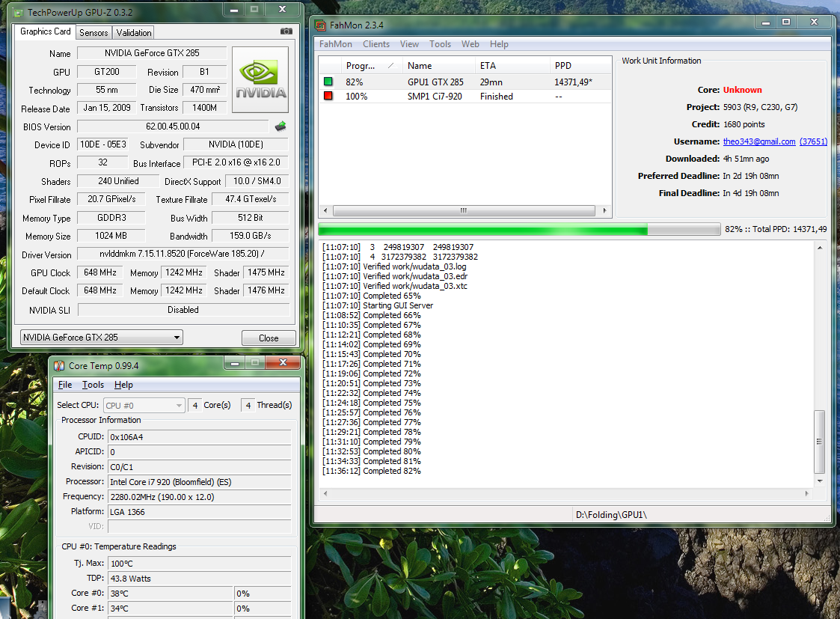The image size is (840, 619).
Task: Switch to the Validation tab in GPU-Z
Action: [133, 33]
